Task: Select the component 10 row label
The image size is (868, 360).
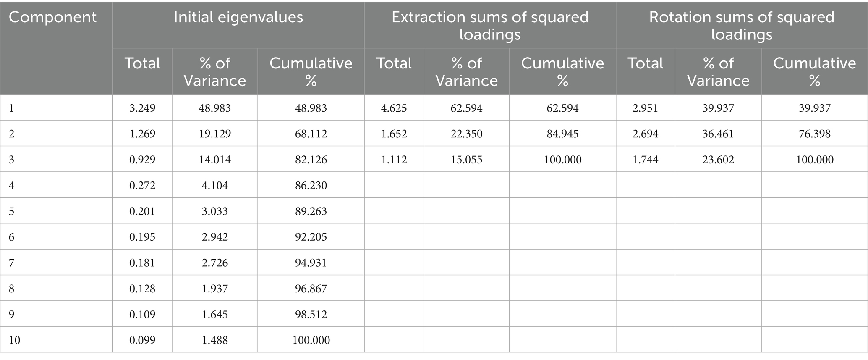Action: pos(15,340)
